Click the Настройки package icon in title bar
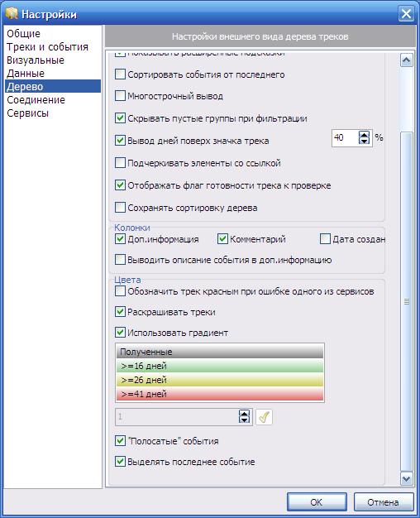This screenshot has width=420, height=518. pyautogui.click(x=12, y=13)
